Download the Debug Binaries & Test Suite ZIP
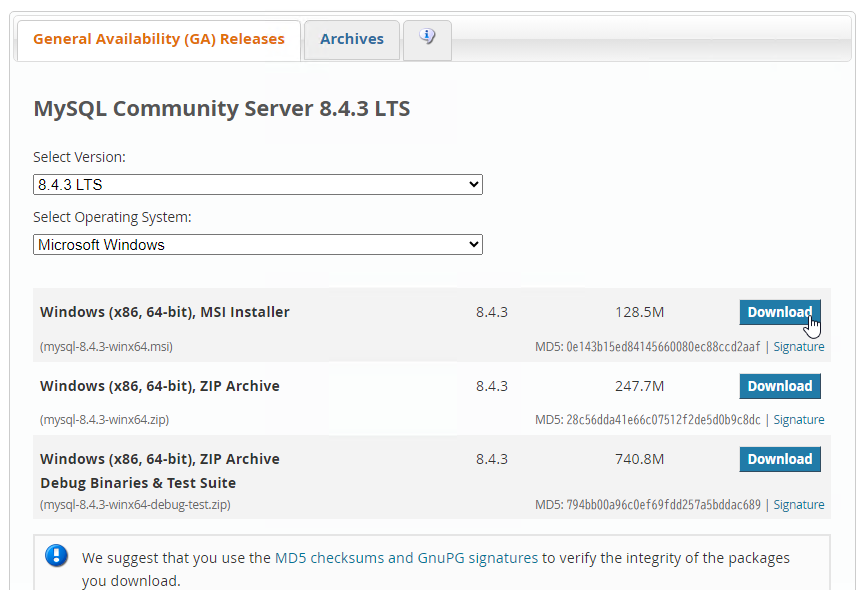The width and height of the screenshot is (868, 590). pyautogui.click(x=780, y=459)
